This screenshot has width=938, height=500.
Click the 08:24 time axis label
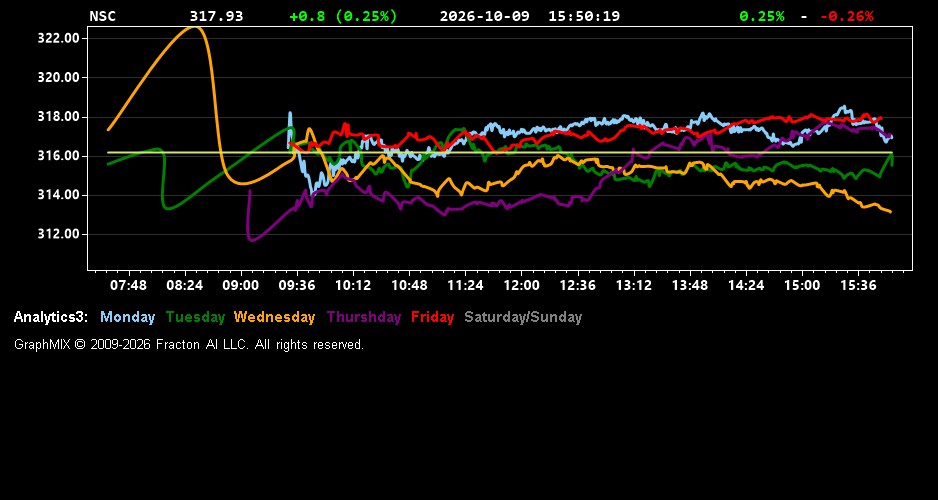coord(184,285)
